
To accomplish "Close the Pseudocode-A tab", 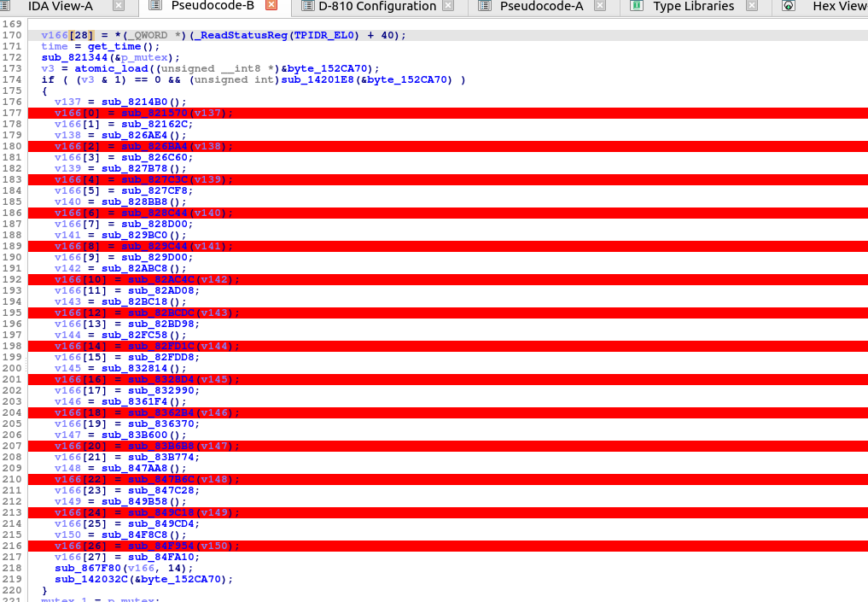I will tap(599, 6).
